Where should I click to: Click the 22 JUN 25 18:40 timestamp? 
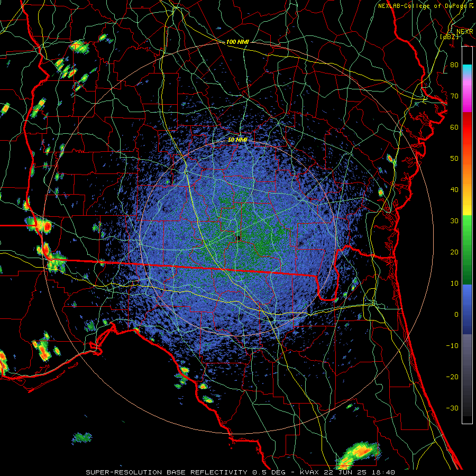click(x=360, y=472)
